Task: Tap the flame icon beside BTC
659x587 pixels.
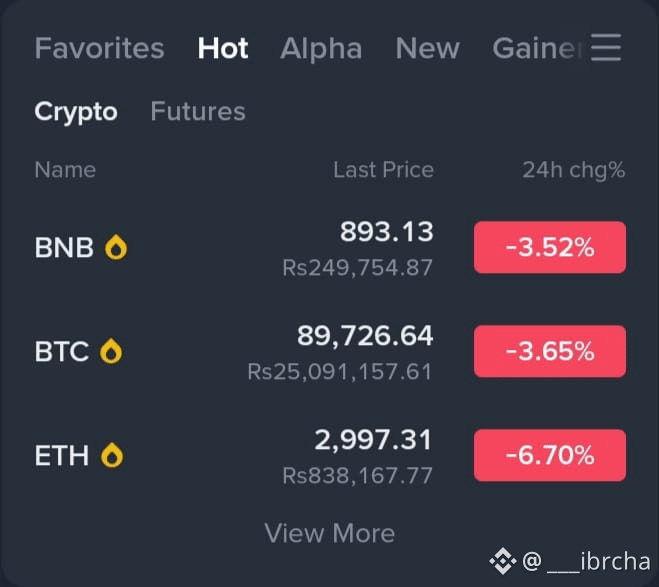Action: pyautogui.click(x=111, y=351)
